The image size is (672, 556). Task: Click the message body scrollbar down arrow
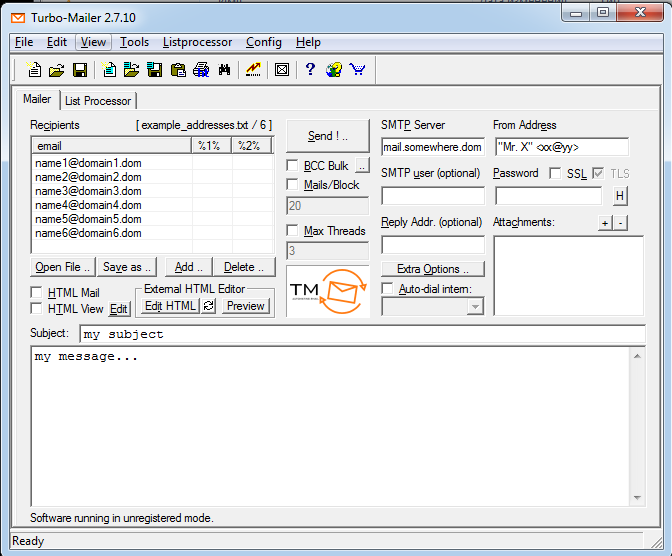637,498
